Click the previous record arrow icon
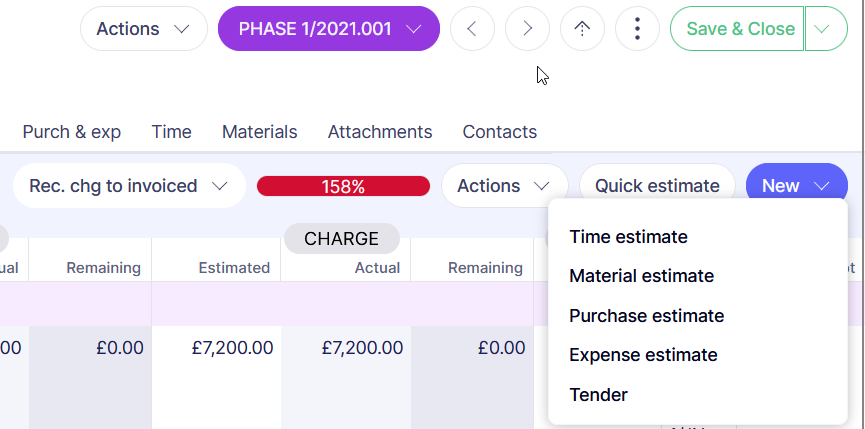This screenshot has height=429, width=865. coord(472,29)
